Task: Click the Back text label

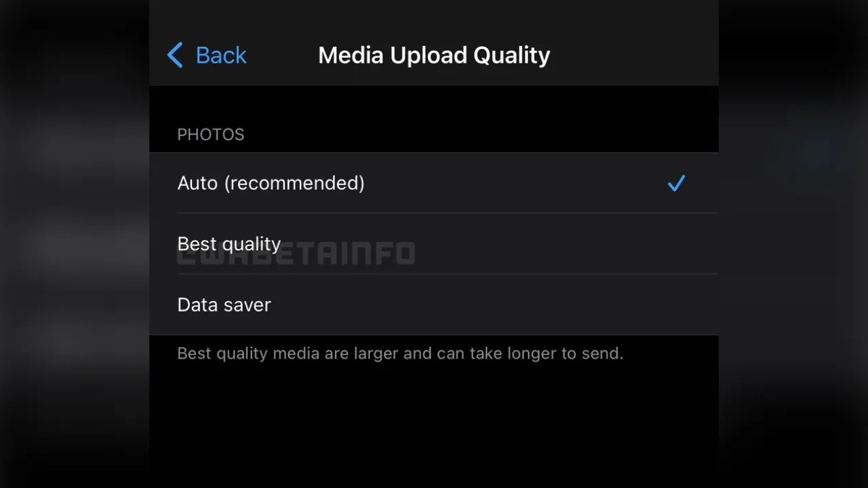Action: tap(221, 55)
